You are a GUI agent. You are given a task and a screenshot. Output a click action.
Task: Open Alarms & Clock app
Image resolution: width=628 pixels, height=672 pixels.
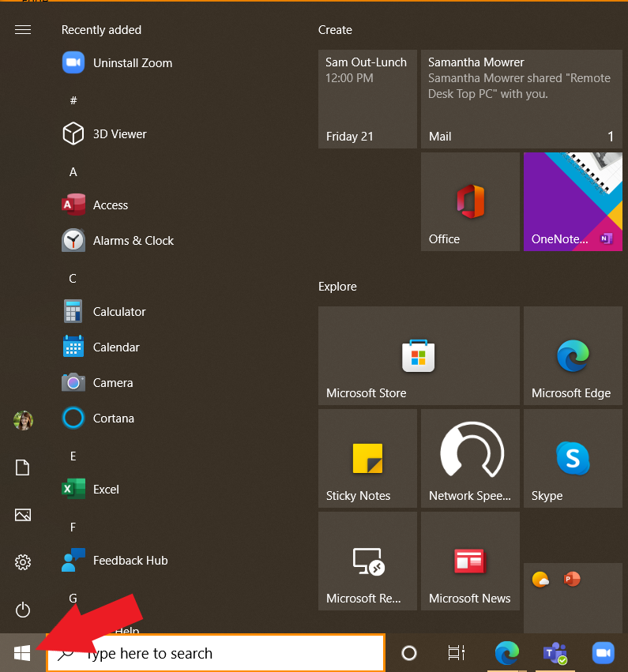tap(118, 240)
